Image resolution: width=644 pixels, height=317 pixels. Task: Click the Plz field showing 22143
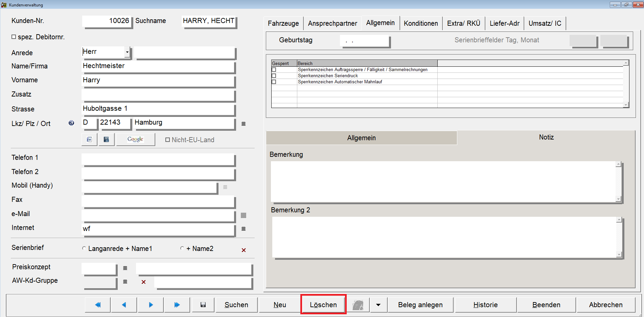[x=115, y=123]
